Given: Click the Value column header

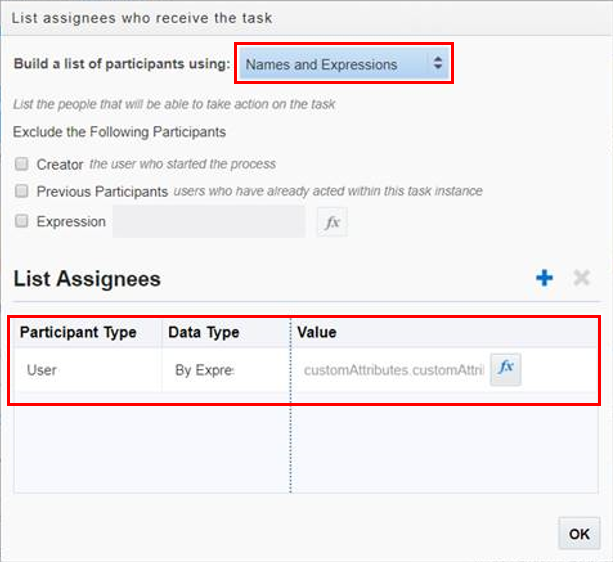Looking at the screenshot, I should pos(317,332).
